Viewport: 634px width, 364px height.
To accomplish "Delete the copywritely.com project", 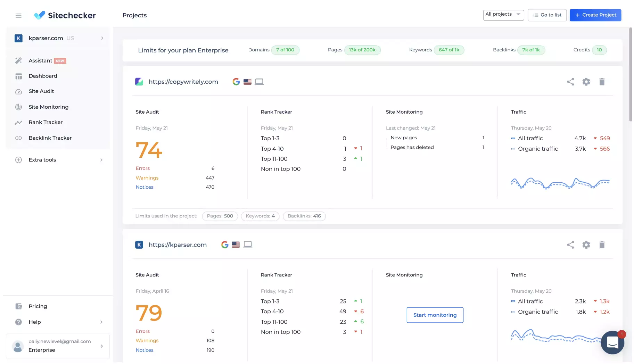I will (x=602, y=82).
